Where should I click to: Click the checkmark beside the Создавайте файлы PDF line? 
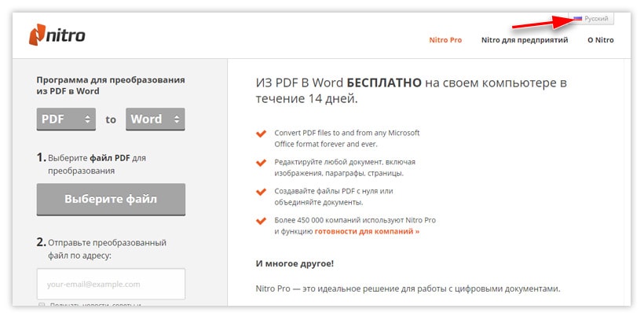[x=261, y=192]
